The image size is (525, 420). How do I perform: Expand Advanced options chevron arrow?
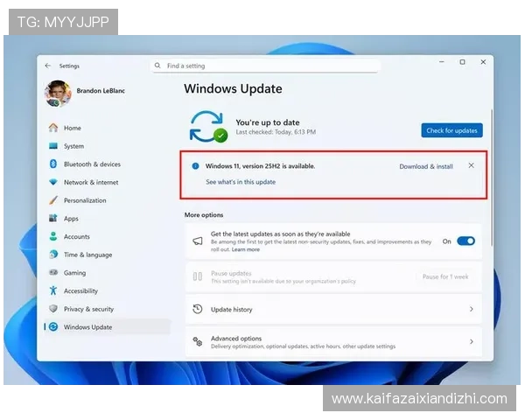pyautogui.click(x=472, y=341)
